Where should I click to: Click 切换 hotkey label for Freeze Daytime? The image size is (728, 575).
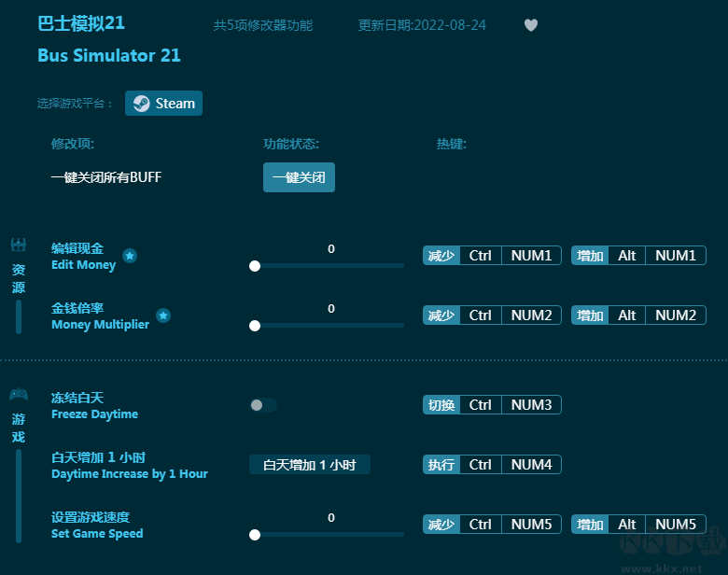[x=441, y=405]
